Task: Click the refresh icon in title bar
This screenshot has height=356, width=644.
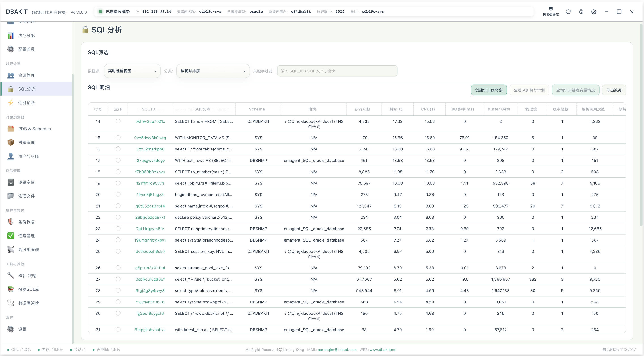Action: click(x=568, y=11)
